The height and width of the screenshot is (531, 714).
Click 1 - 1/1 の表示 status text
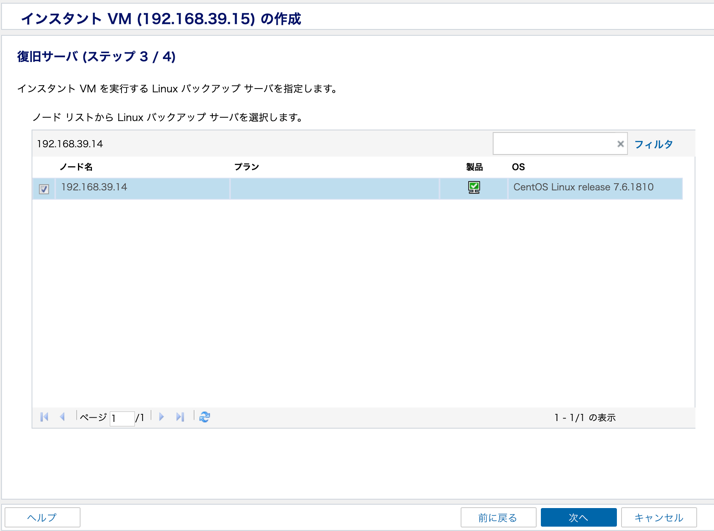pyautogui.click(x=585, y=417)
